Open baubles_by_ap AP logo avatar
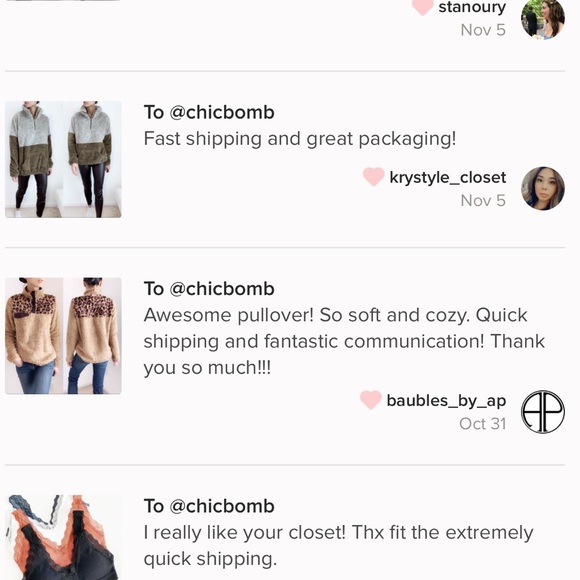The width and height of the screenshot is (580, 580). (543, 412)
